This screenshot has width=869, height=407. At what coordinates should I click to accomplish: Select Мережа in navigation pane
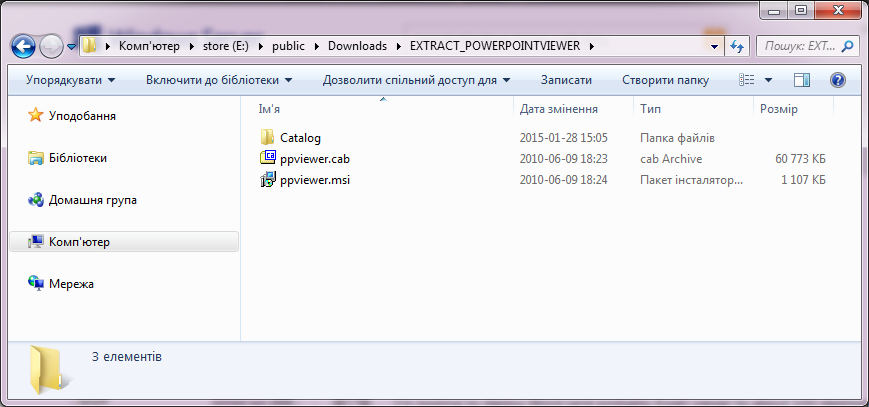pos(71,284)
